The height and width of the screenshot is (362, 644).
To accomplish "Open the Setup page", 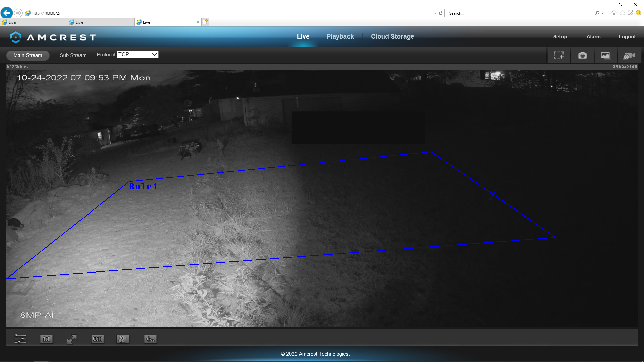I will (560, 37).
